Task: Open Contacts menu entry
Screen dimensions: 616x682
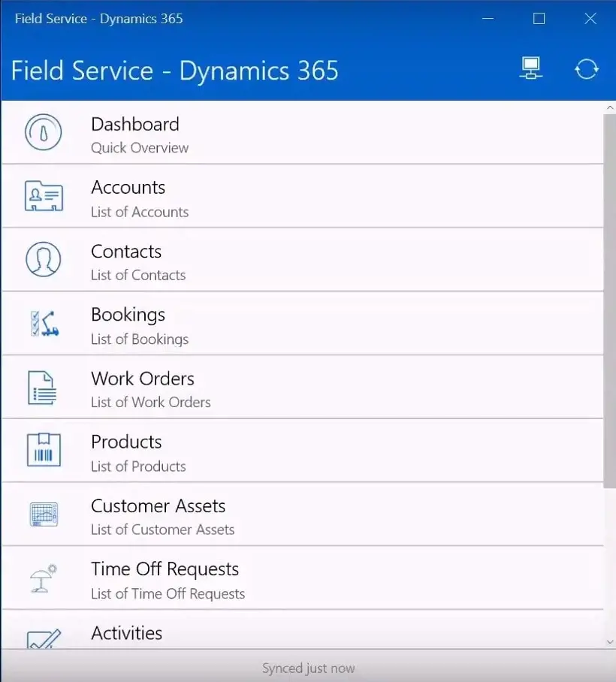Action: 302,260
